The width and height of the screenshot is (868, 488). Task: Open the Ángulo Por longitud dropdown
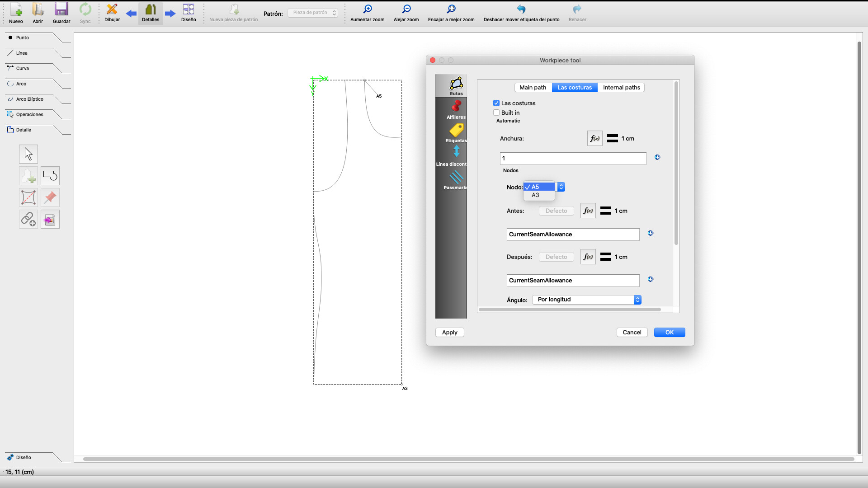pyautogui.click(x=587, y=300)
